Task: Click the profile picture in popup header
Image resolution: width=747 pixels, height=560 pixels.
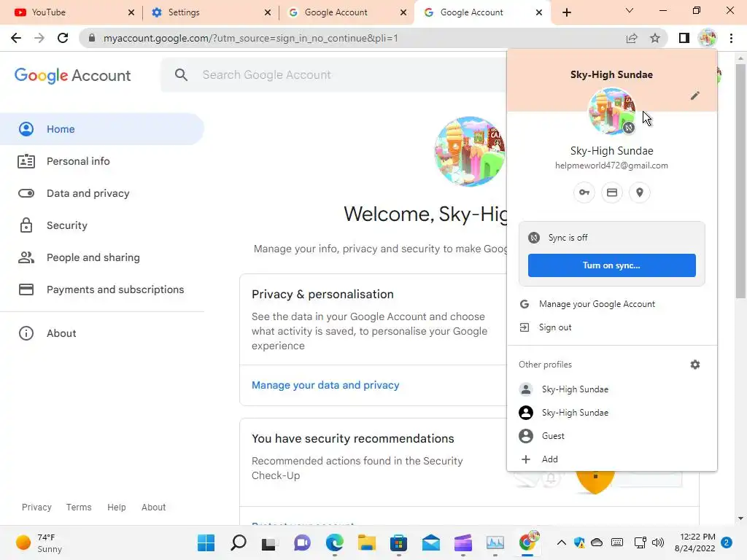Action: click(612, 111)
